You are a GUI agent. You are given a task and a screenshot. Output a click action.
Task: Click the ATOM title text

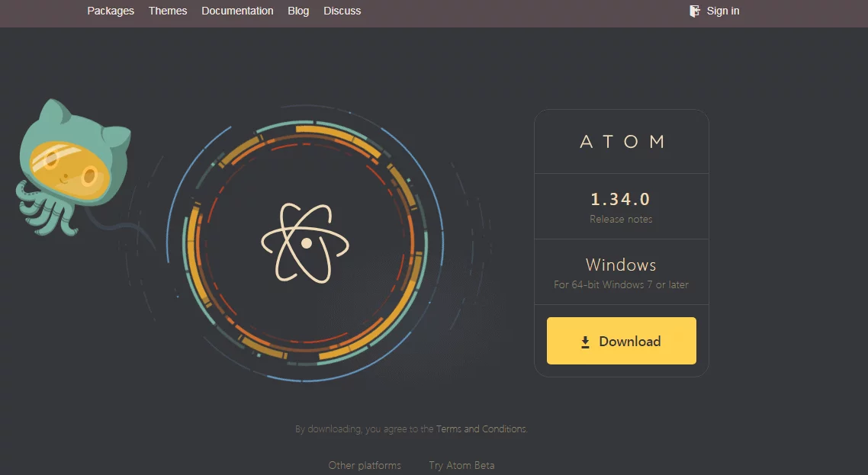622,142
